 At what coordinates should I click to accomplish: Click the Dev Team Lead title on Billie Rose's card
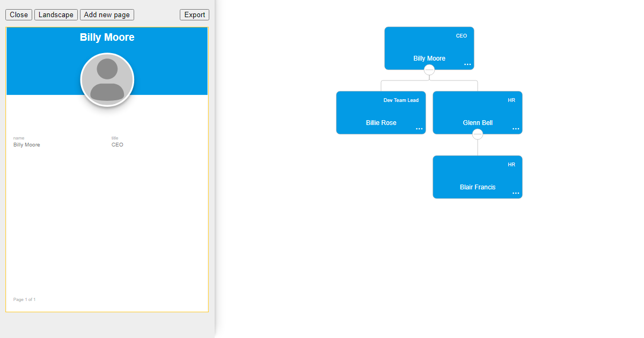coord(400,100)
